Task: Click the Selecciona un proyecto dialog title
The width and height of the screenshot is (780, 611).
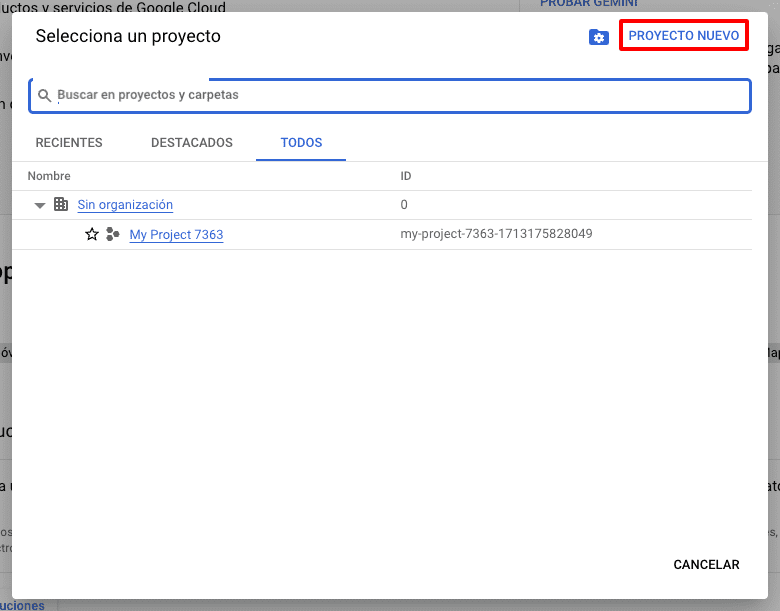Action: [128, 36]
